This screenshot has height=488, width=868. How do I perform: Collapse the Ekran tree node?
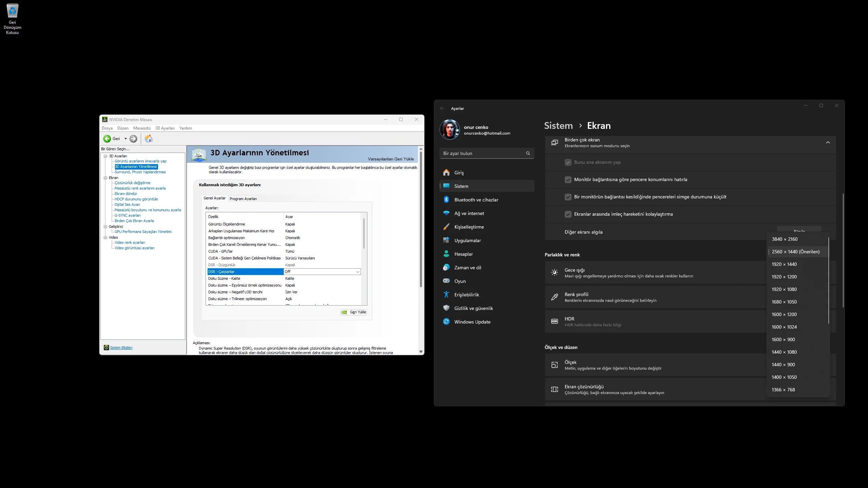[x=105, y=178]
